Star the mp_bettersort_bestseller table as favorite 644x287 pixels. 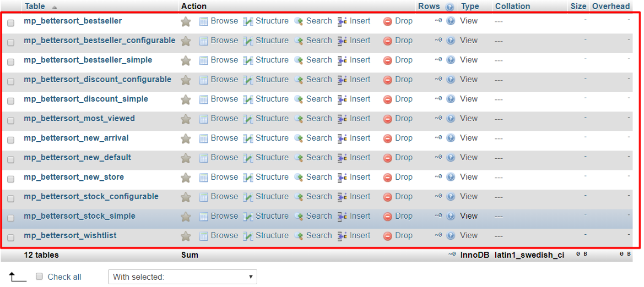tap(185, 22)
